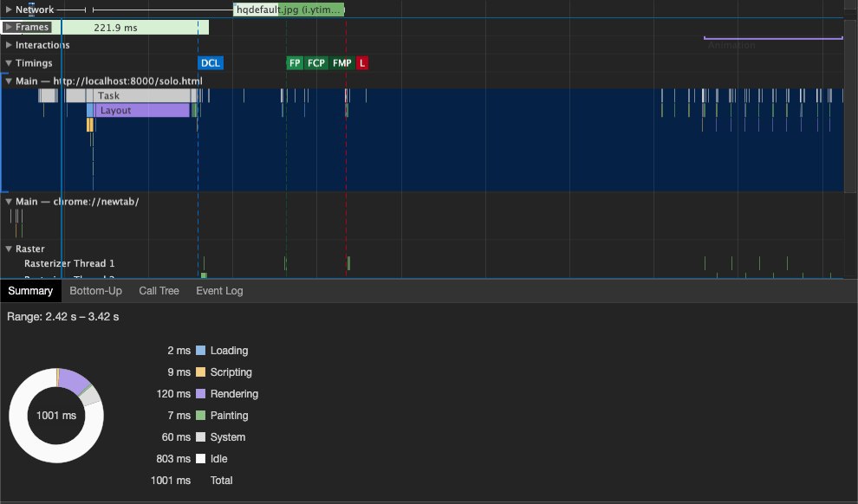The height and width of the screenshot is (504, 858).
Task: Select the 221.9 ms frame bar
Action: [135, 28]
